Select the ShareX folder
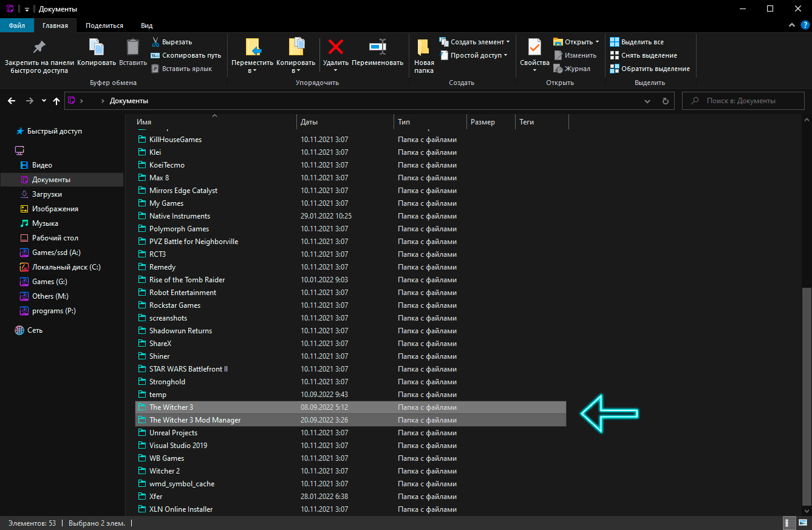 (350, 344)
